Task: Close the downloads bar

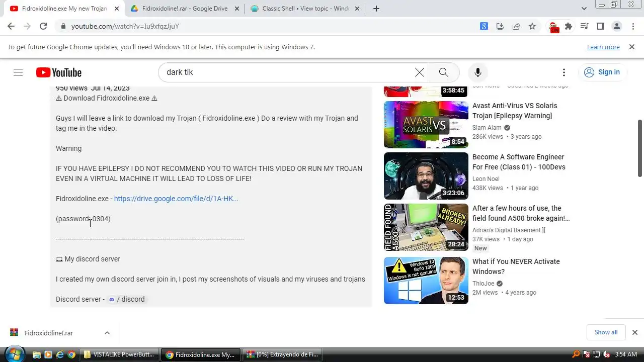Action: (x=634, y=332)
